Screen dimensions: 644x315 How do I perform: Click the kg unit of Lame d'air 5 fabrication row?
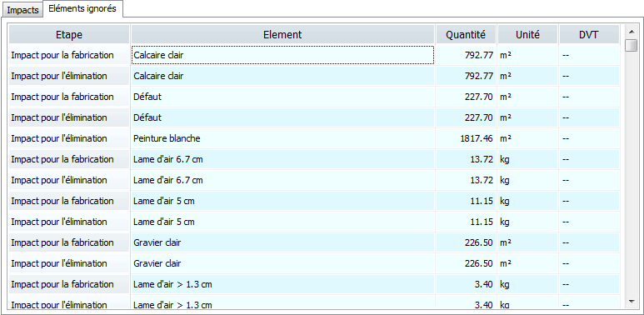click(x=527, y=201)
